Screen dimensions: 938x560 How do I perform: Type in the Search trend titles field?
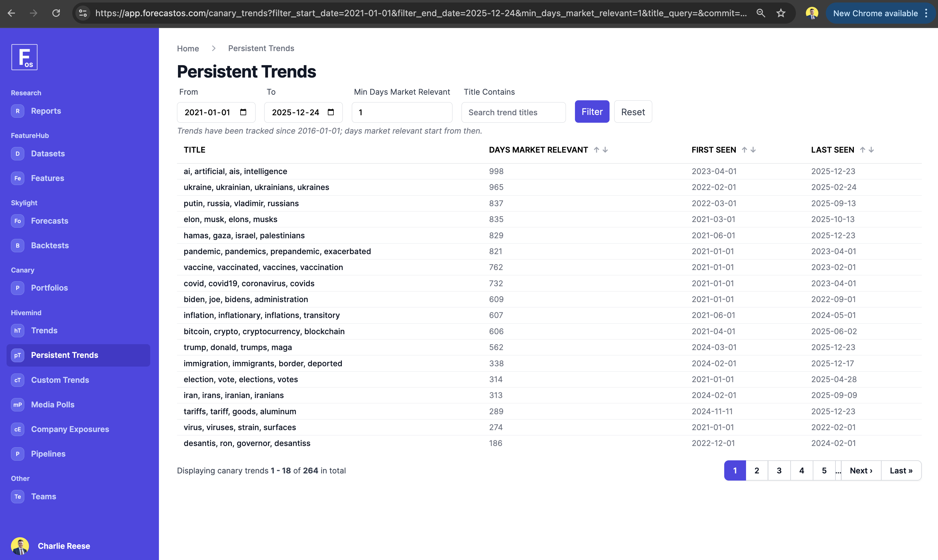(x=513, y=112)
